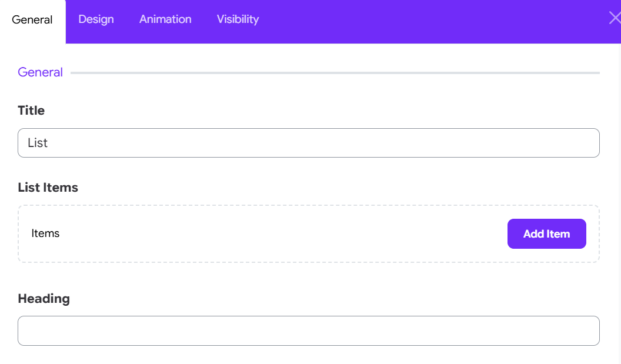This screenshot has width=621, height=364.
Task: Click the Title input field containing List
Action: click(x=309, y=143)
